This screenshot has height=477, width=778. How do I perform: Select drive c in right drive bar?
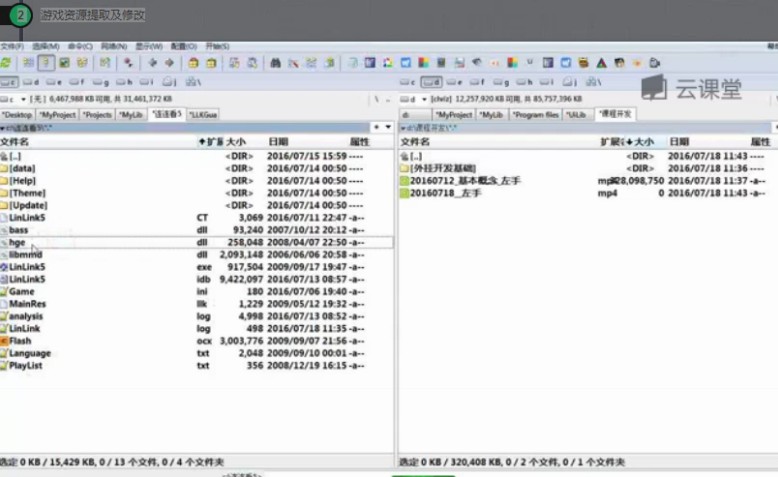pyautogui.click(x=408, y=82)
